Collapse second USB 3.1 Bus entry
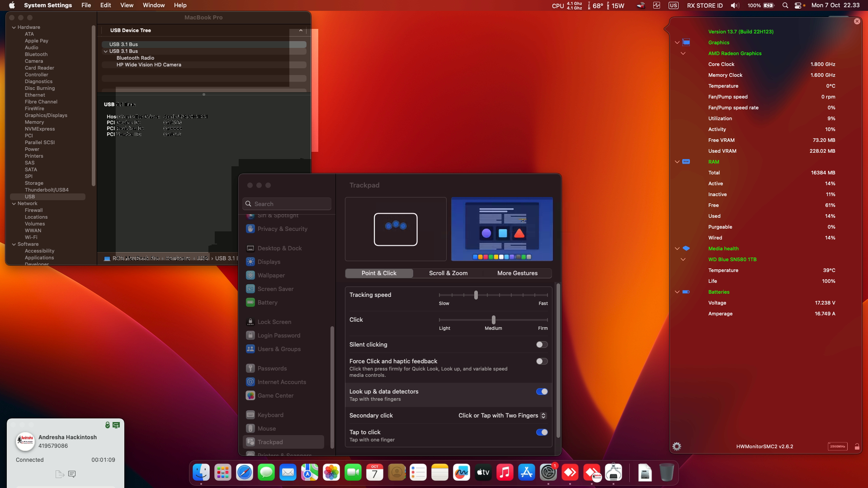 coord(106,52)
